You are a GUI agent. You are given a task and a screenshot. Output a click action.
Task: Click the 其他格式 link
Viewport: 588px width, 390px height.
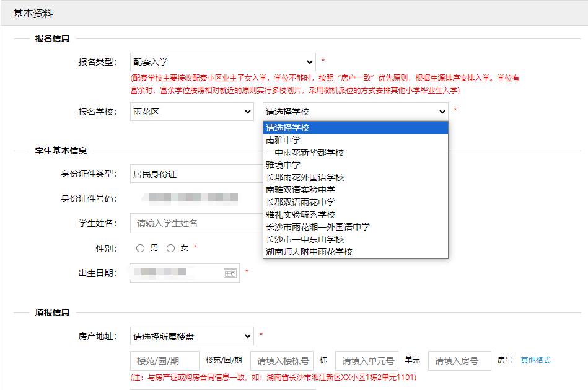click(535, 360)
